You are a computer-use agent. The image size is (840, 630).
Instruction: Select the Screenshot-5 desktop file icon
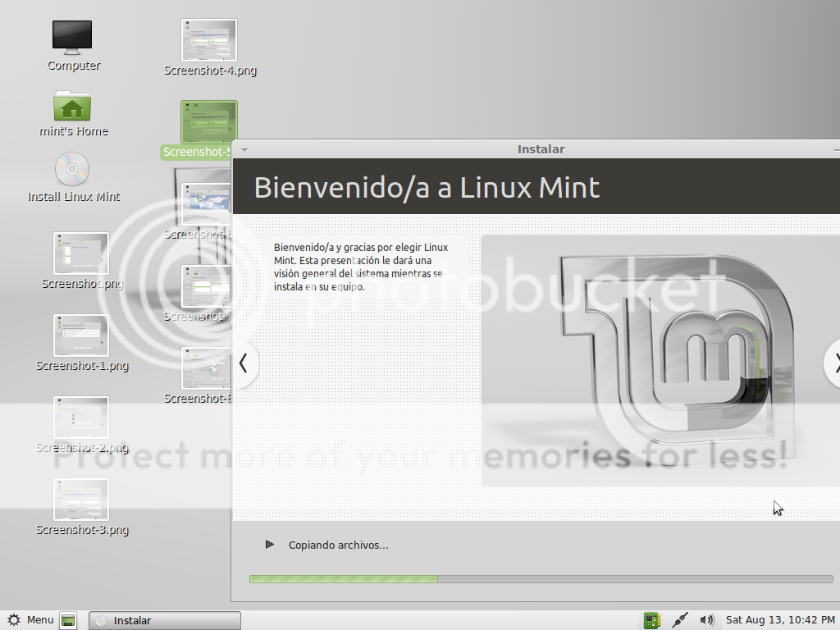(x=208, y=122)
